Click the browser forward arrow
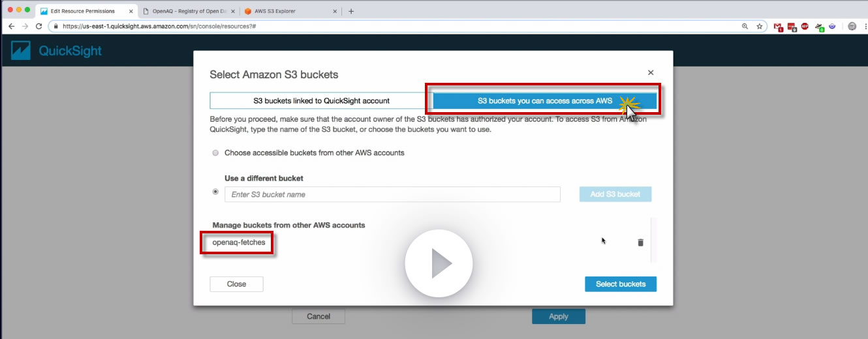This screenshot has width=868, height=339. click(x=25, y=26)
